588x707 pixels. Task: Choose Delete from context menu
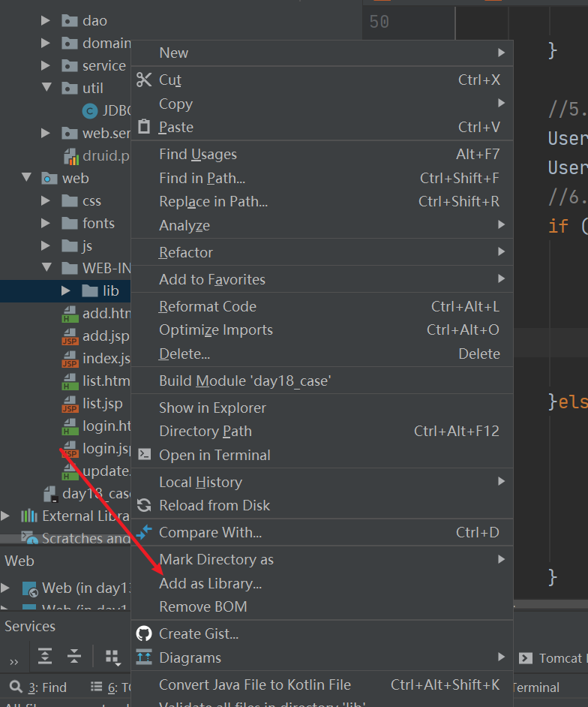(x=322, y=353)
